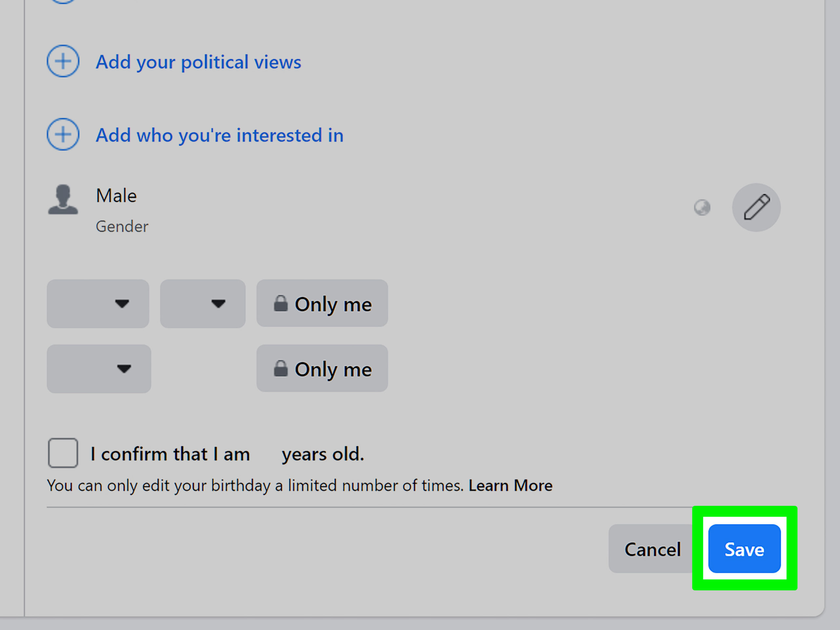This screenshot has width=840, height=630.
Task: Click the plus icon beside political views
Action: click(63, 61)
